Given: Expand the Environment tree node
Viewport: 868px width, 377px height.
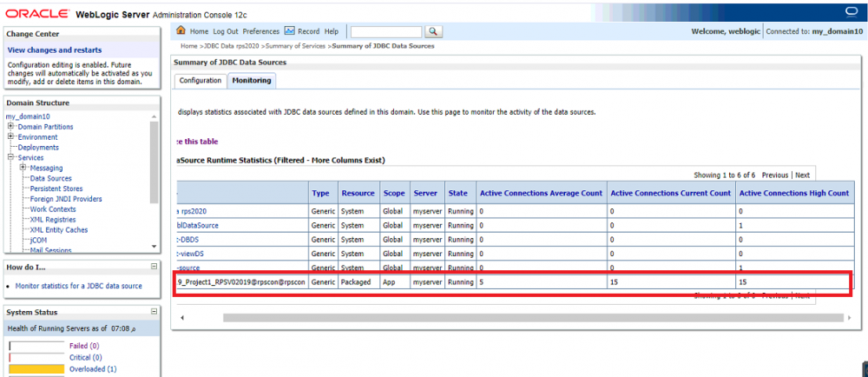Looking at the screenshot, I should coord(10,137).
